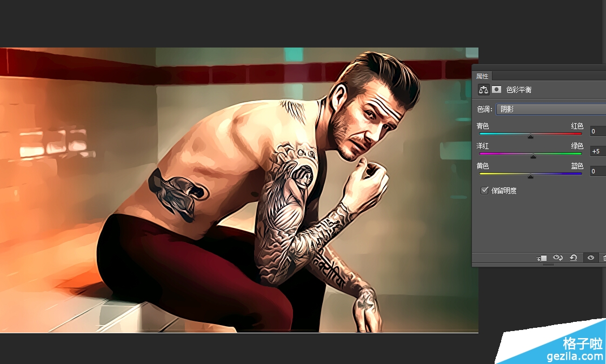Click the reset adjustment defaults icon
The image size is (606, 364).
click(574, 258)
